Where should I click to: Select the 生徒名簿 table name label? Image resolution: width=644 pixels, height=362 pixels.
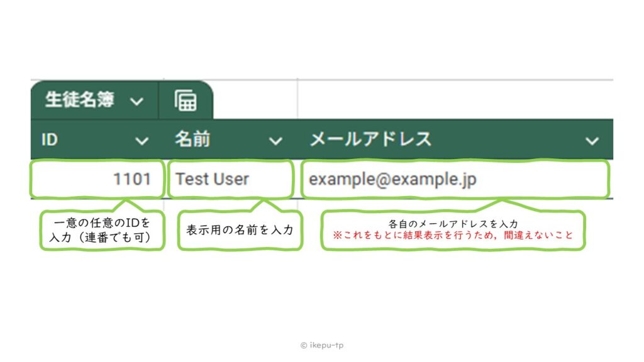(x=79, y=100)
